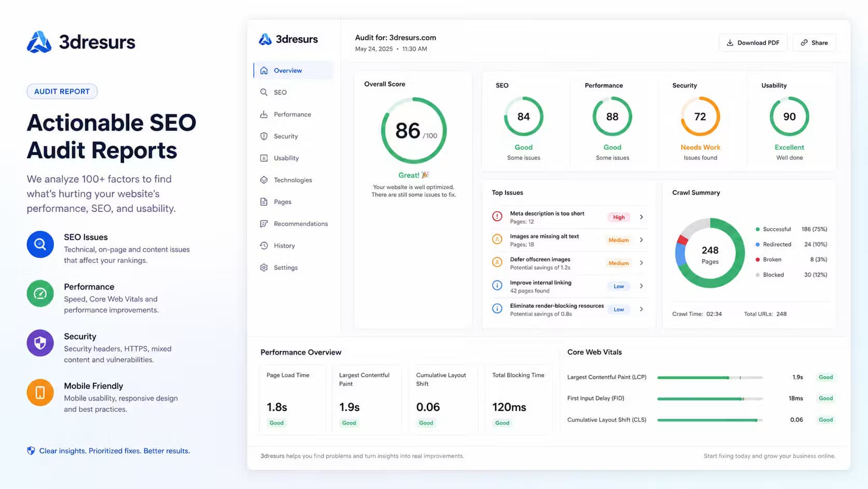This screenshot has width=868, height=489.
Task: Click the Settings gear icon in sidebar
Action: point(264,268)
